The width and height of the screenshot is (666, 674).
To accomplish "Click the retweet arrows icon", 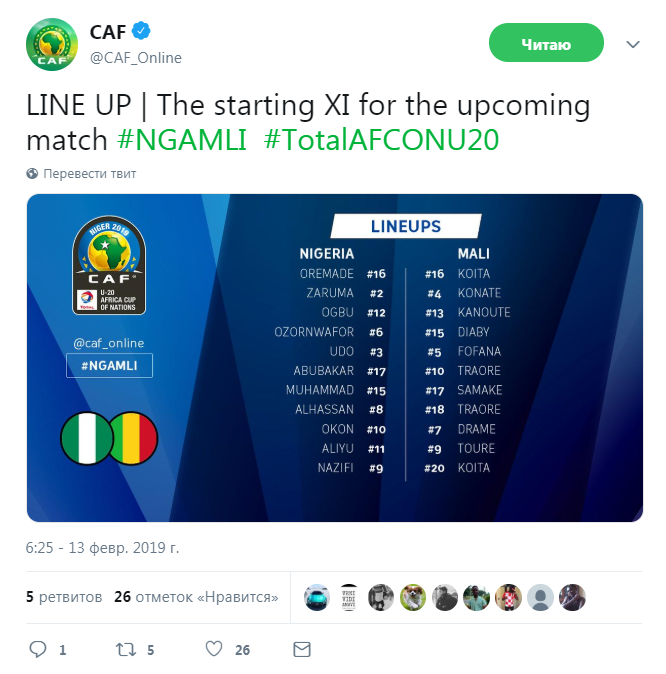I will pos(126,649).
